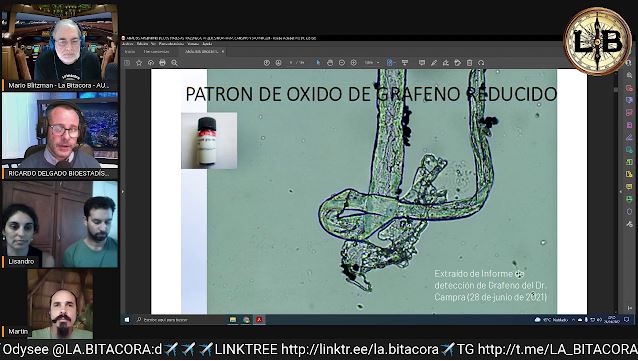The height and width of the screenshot is (361, 638).
Task: Activate the hand pan tool
Action: coord(330,63)
